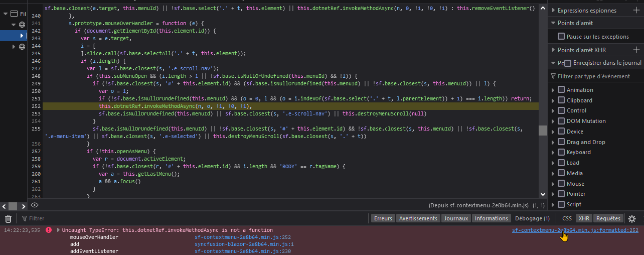Open console settings gear icon

click(x=632, y=219)
